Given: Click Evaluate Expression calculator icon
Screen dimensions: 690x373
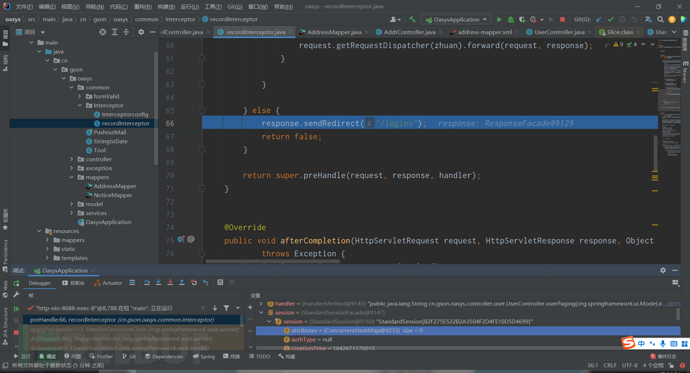Looking at the screenshot, I should click(x=220, y=282).
